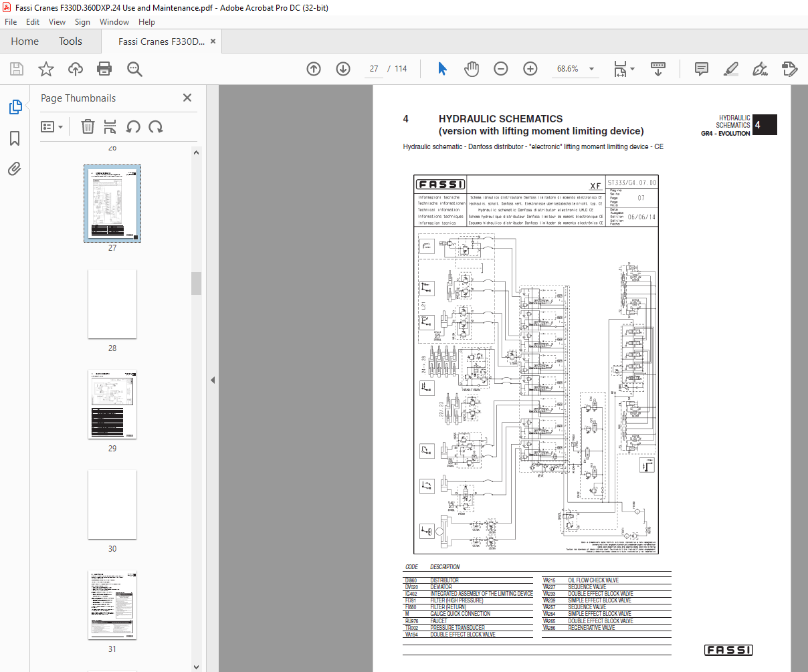Select the arrow selection tool

pos(442,69)
